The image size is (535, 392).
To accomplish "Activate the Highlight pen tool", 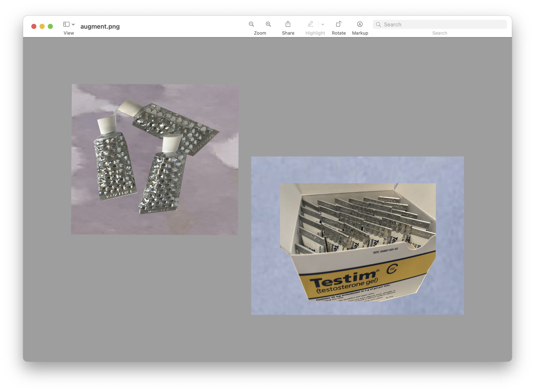I will pyautogui.click(x=310, y=24).
